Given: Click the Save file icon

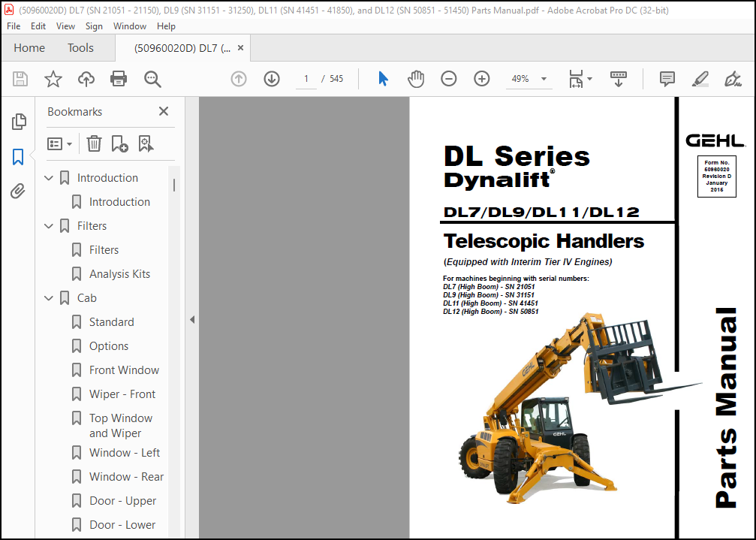Looking at the screenshot, I should tap(20, 79).
